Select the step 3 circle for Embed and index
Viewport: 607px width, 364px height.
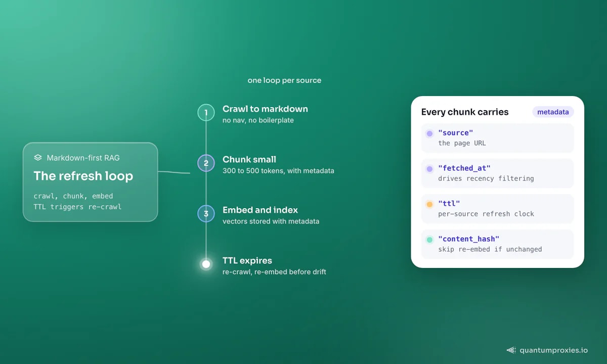pos(206,213)
